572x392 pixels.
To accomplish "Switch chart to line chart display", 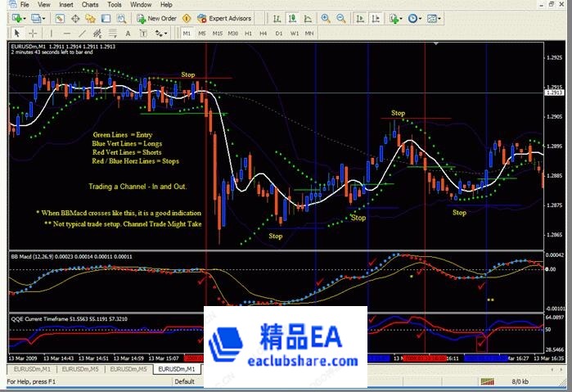I will click(309, 17).
